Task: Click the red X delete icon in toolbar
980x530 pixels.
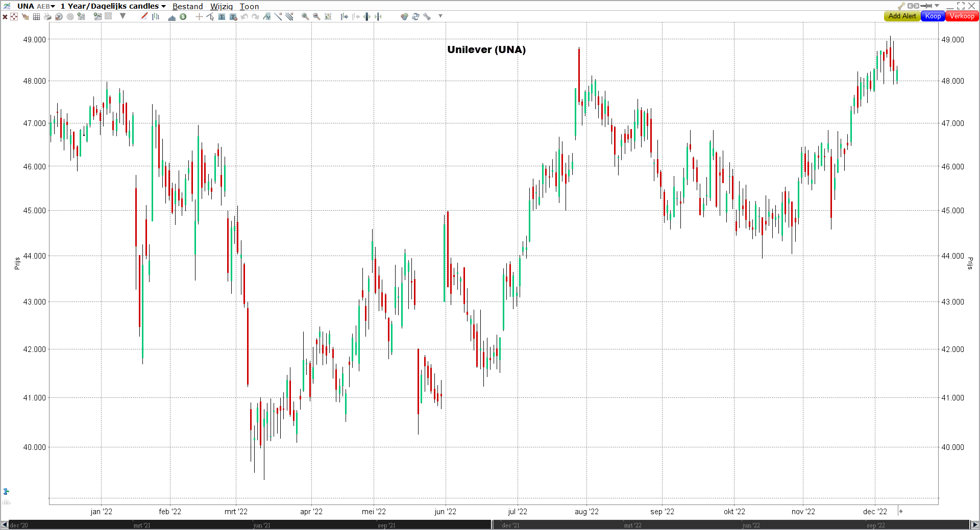Action: [x=5, y=17]
